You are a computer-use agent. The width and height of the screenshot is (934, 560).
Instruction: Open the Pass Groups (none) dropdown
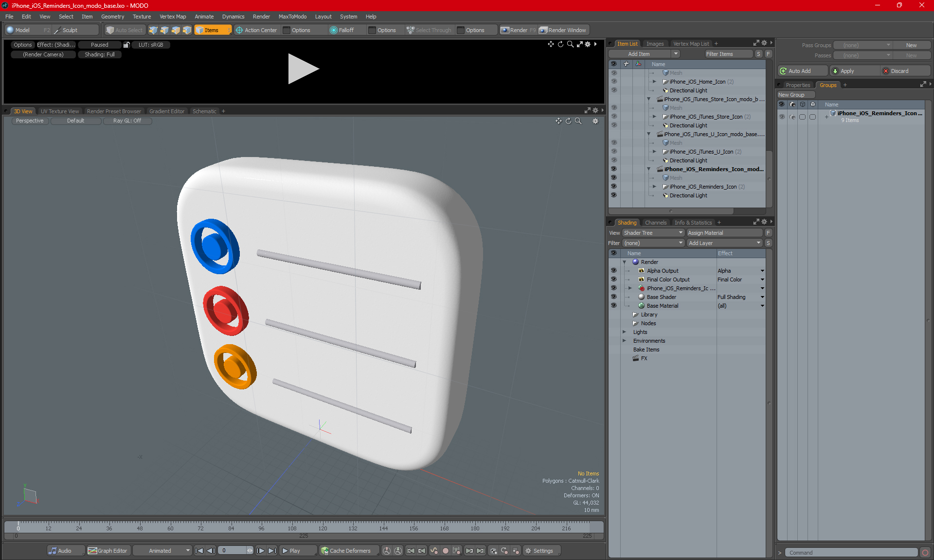click(862, 45)
